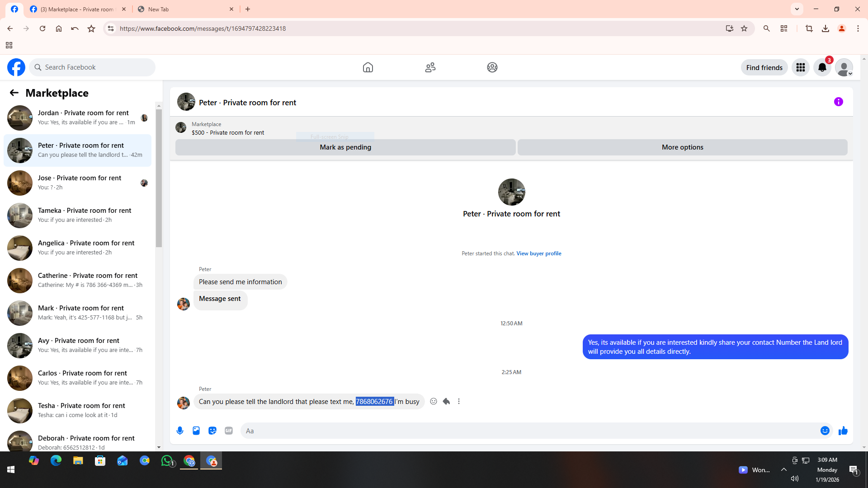The image size is (868, 488).
Task: Open more options on Peter's message
Action: point(459,401)
